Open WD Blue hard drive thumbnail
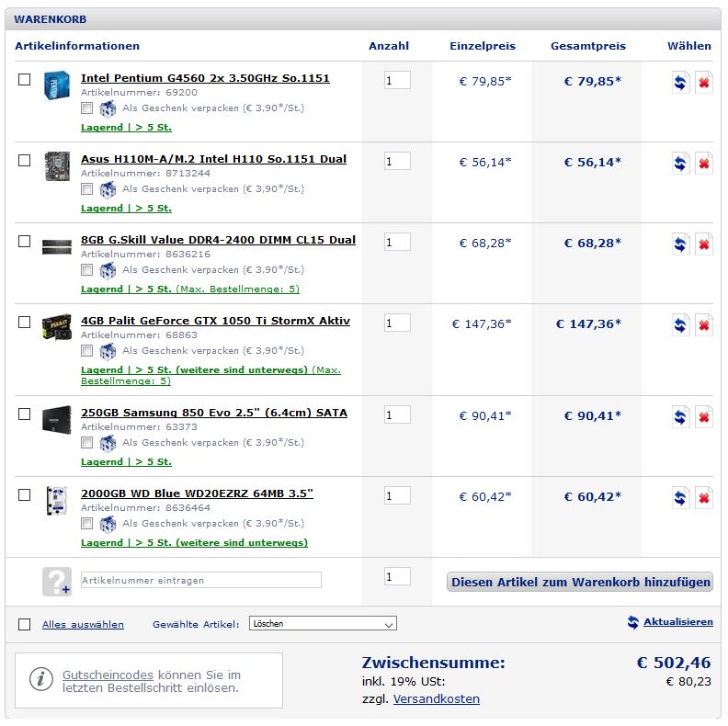The width and height of the screenshot is (728, 726). pyautogui.click(x=57, y=501)
